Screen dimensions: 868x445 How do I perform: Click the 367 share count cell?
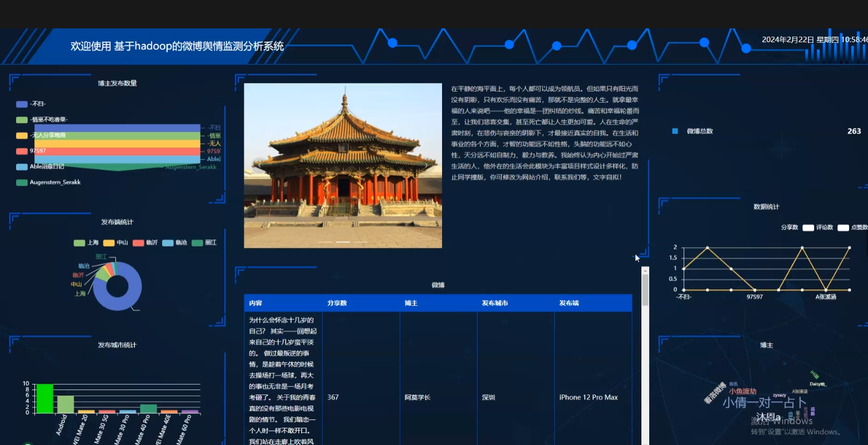point(333,397)
